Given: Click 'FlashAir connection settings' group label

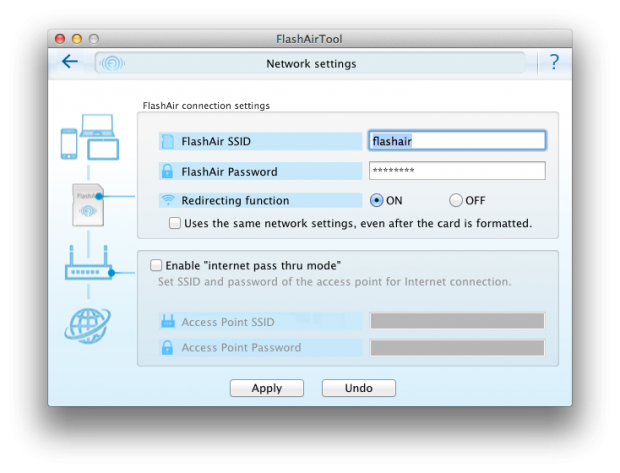Looking at the screenshot, I should (x=206, y=106).
